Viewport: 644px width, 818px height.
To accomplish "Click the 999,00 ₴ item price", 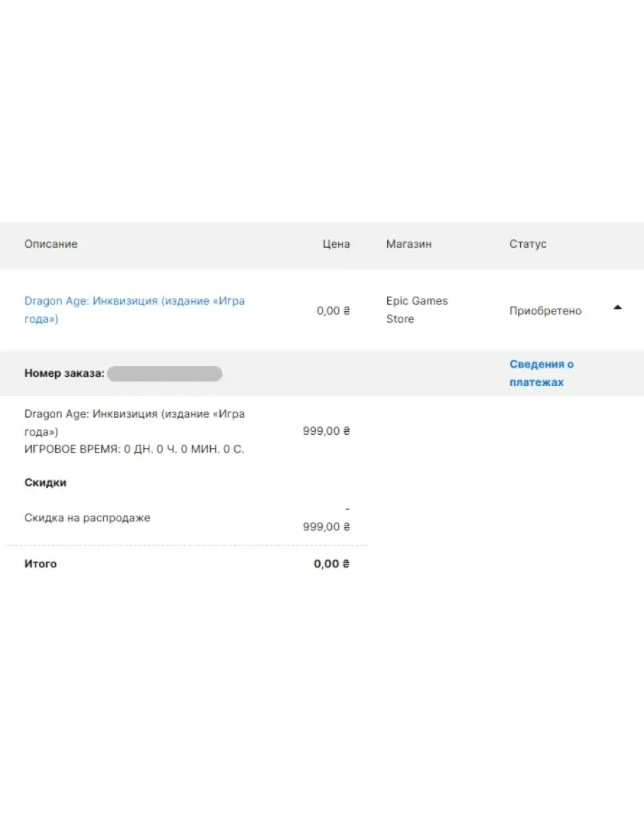I will pyautogui.click(x=326, y=431).
